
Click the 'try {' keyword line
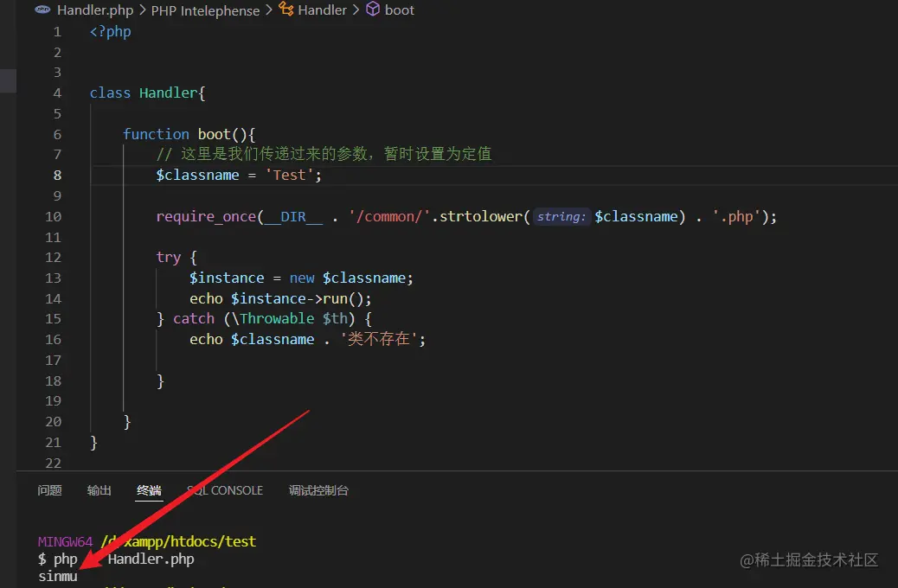(176, 258)
